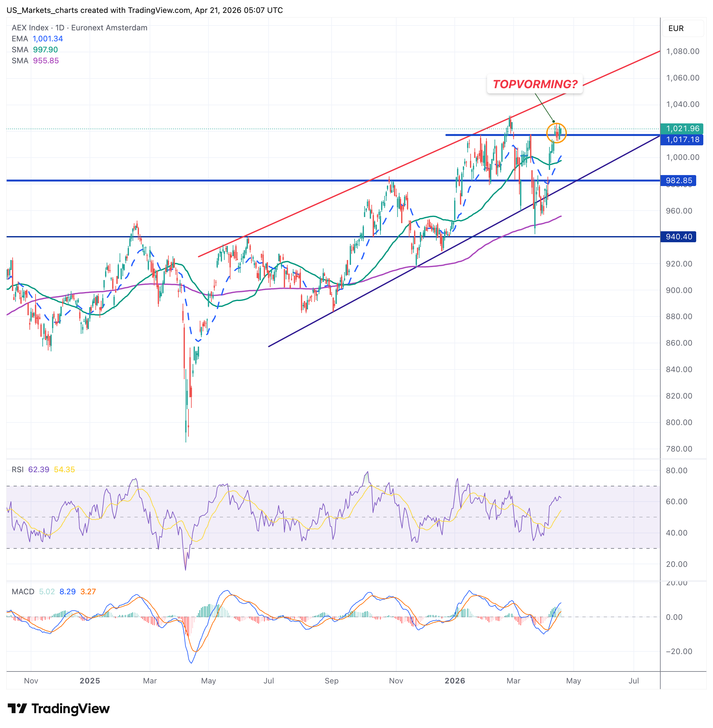Viewport: 713px width, 728px height.
Task: Click the 1,080.00 price scale value
Action: click(682, 51)
